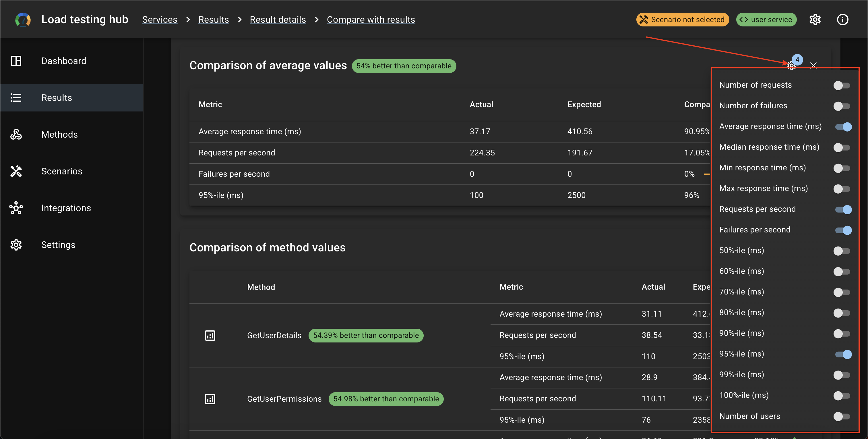Click the 410.56 expected value
This screenshot has height=439, width=868.
(580, 132)
